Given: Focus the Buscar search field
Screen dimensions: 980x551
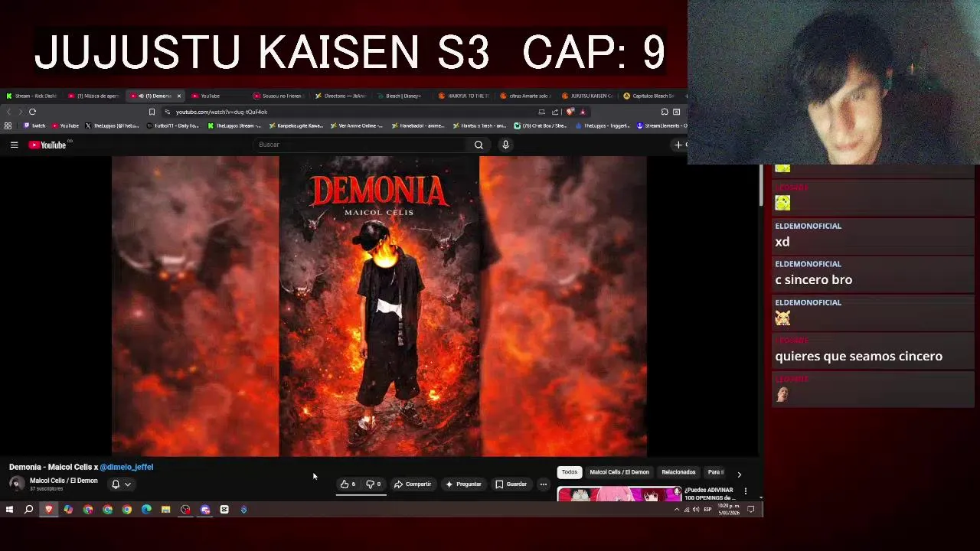Looking at the screenshot, I should [x=360, y=145].
